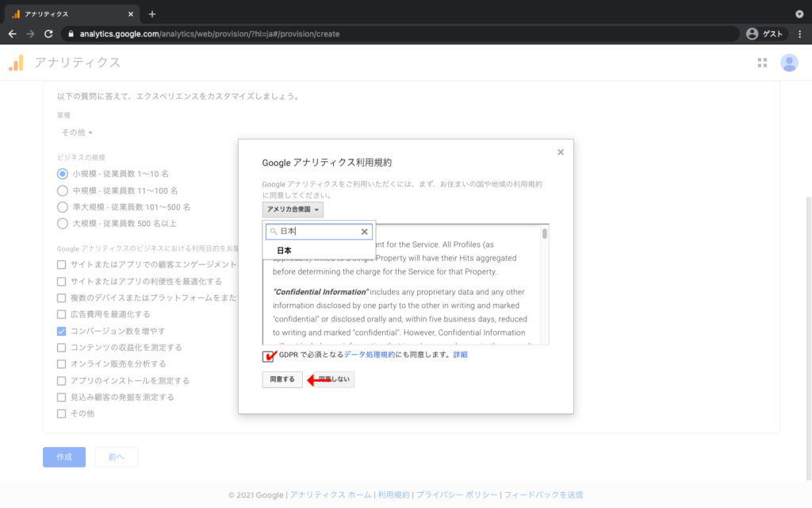Click the 同意しない button
This screenshot has height=508, width=812.
[334, 379]
